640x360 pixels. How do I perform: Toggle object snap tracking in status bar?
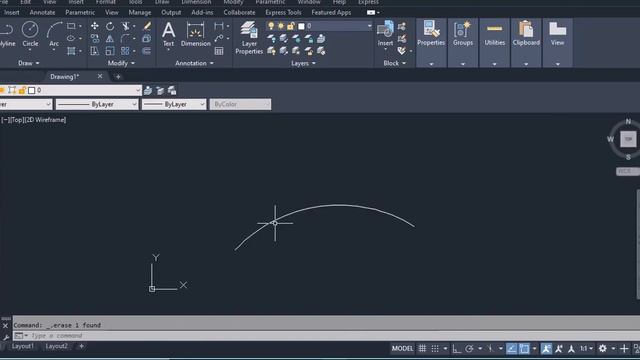(x=511, y=349)
